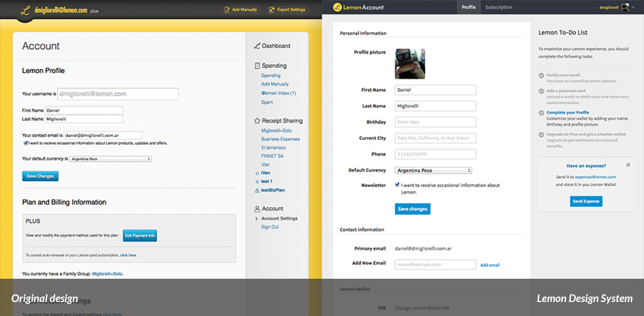The height and width of the screenshot is (316, 644).
Task: Click the Complete your Profile task link
Action: click(x=567, y=112)
